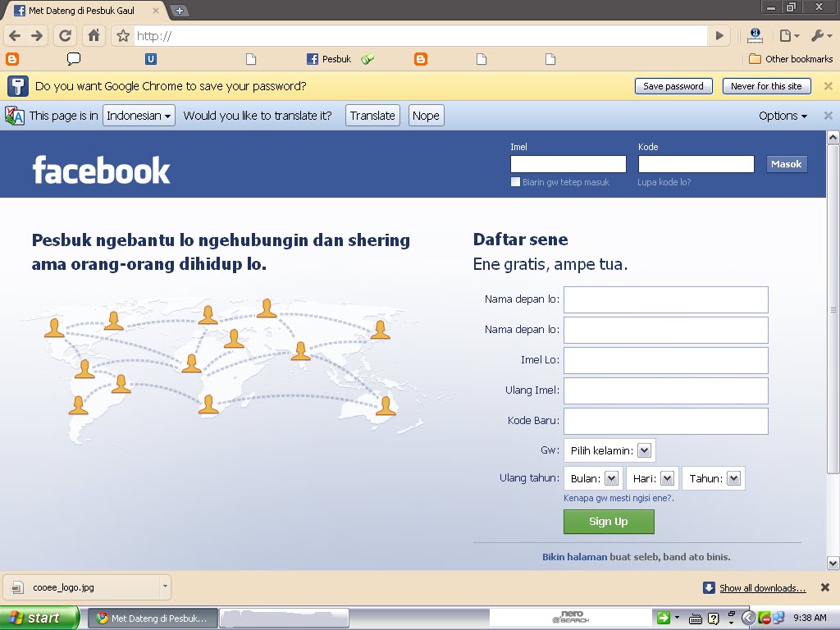The width and height of the screenshot is (840, 630).
Task: Click the Masok login button
Action: click(x=786, y=164)
